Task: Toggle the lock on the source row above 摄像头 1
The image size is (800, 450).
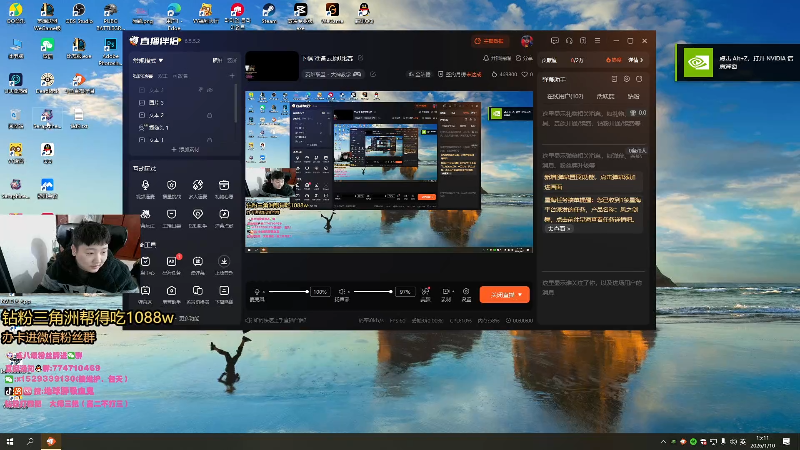Action: coord(210,115)
